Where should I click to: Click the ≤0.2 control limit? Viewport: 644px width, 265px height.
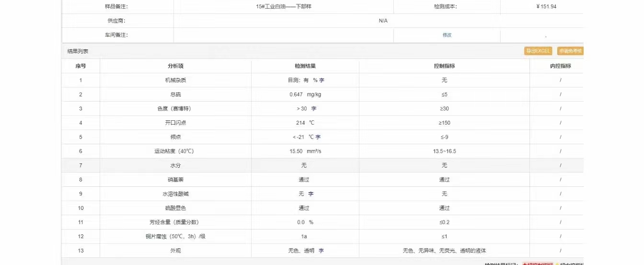click(444, 222)
